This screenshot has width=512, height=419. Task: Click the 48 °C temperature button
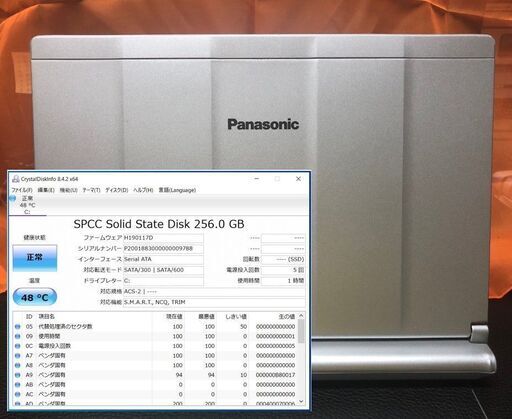[x=35, y=297]
